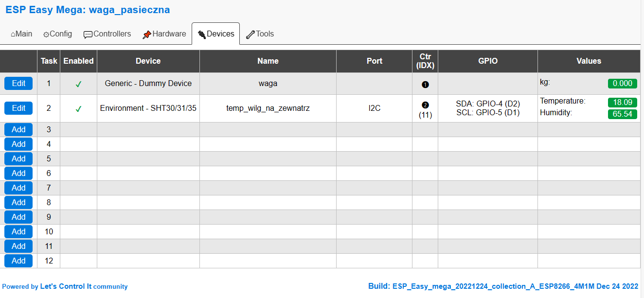Open the Main tab
Image resolution: width=644 pixels, height=298 pixels.
[21, 34]
